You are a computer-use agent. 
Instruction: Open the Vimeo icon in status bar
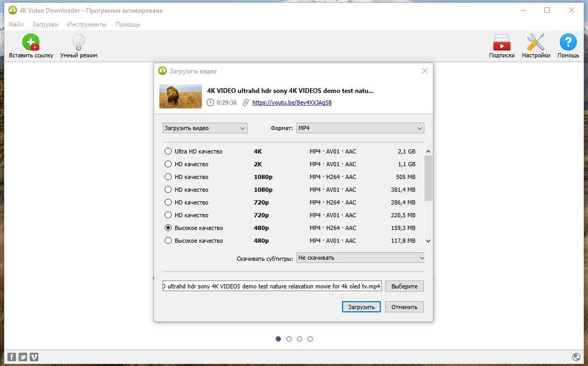tap(34, 356)
